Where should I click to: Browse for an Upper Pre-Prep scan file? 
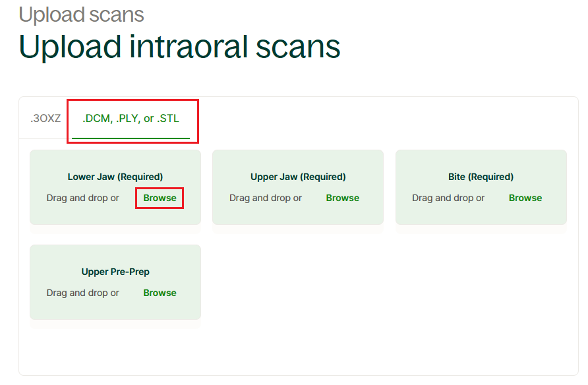point(160,293)
